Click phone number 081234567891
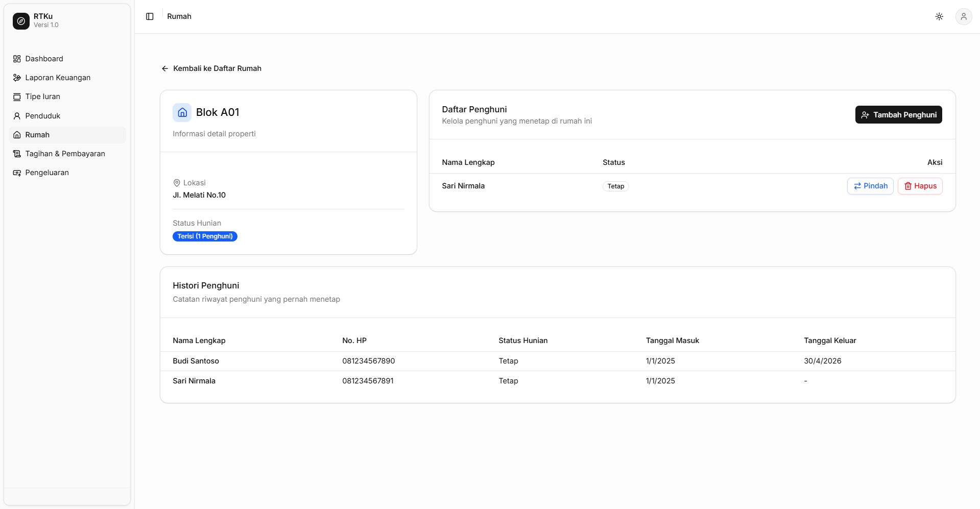Viewport: 980px width, 509px height. click(x=368, y=381)
